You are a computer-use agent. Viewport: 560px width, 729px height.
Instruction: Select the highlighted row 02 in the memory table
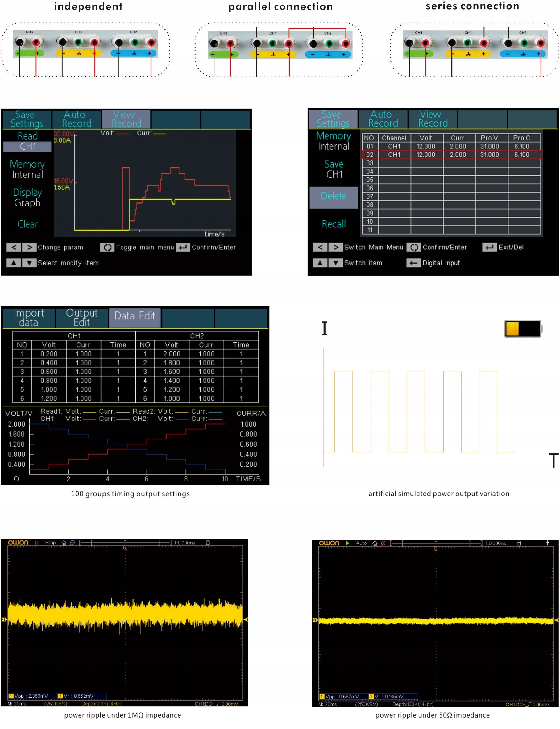[x=451, y=155]
